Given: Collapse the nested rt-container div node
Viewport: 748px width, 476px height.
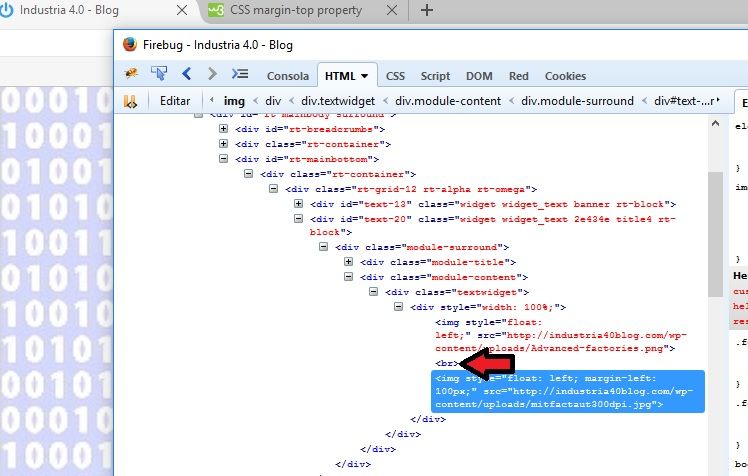Looking at the screenshot, I should click(249, 173).
